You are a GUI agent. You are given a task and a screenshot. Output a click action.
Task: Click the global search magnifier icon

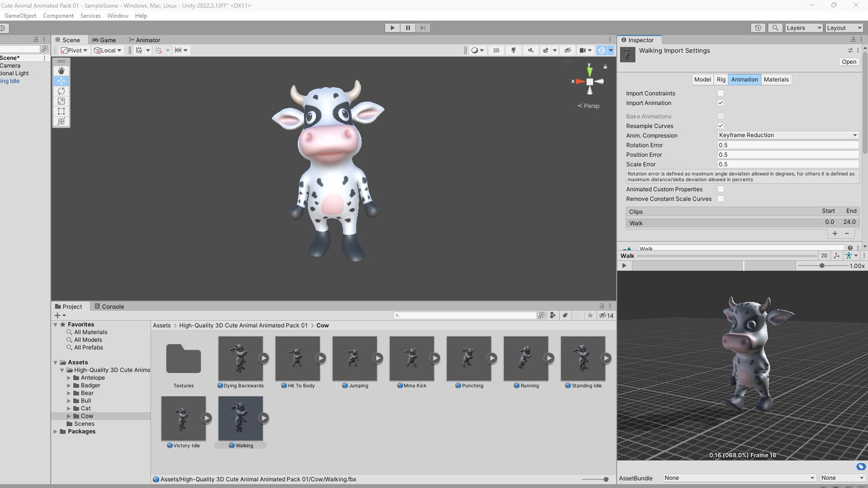pos(775,28)
